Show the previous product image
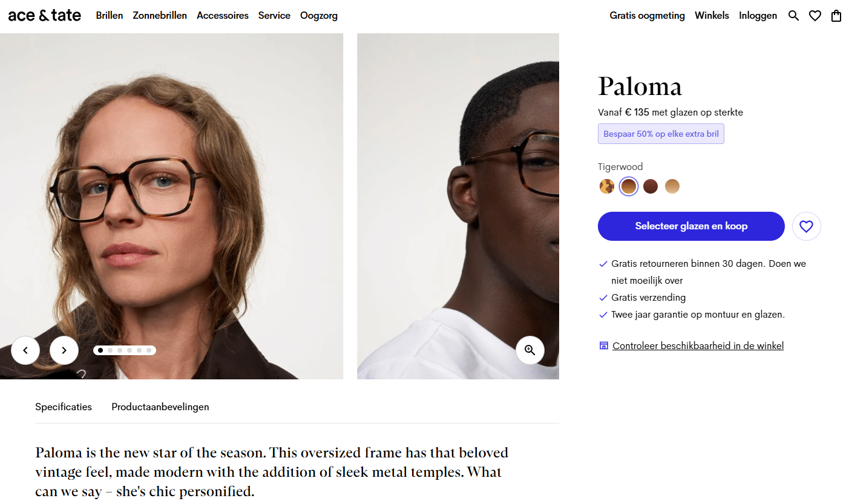This screenshot has height=504, width=849. point(25,350)
